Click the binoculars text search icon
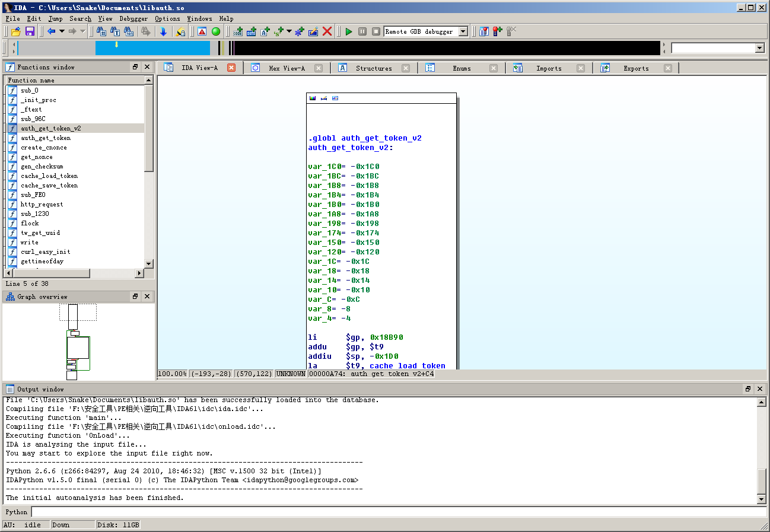The height and width of the screenshot is (532, 770). tap(116, 31)
